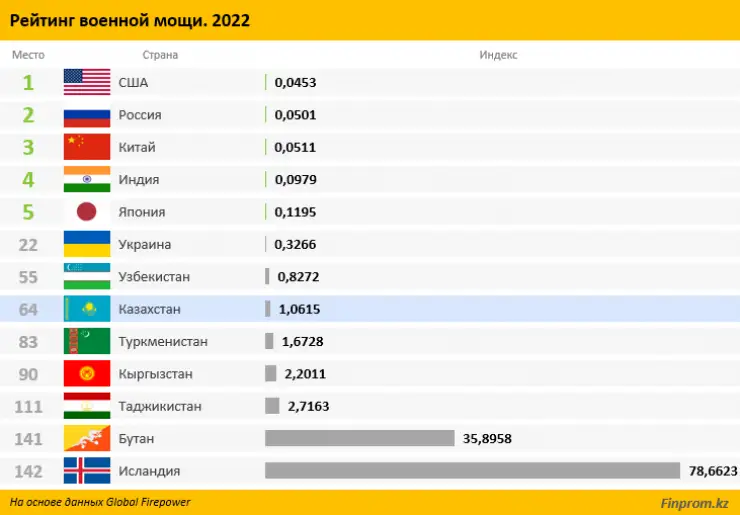Viewport: 740px width, 515px height.
Task: Click the Turkmenistan flag icon
Action: coord(87,341)
